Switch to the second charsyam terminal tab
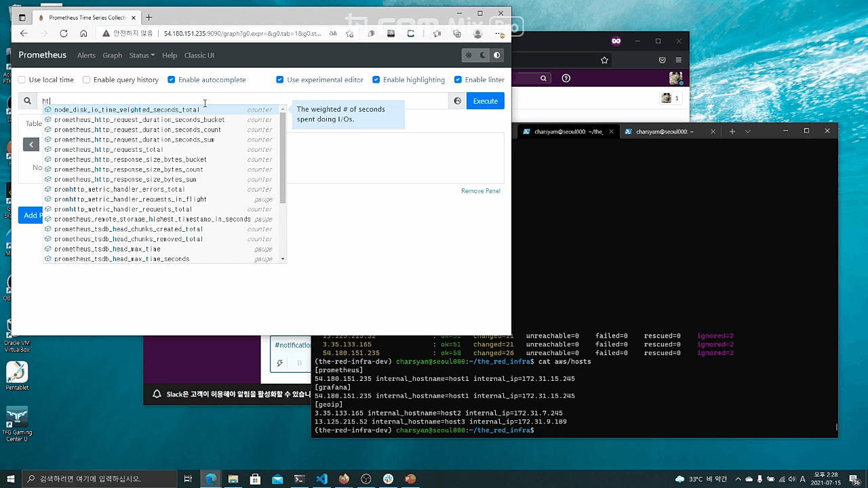Image resolution: width=868 pixels, height=488 pixels. pyautogui.click(x=669, y=131)
